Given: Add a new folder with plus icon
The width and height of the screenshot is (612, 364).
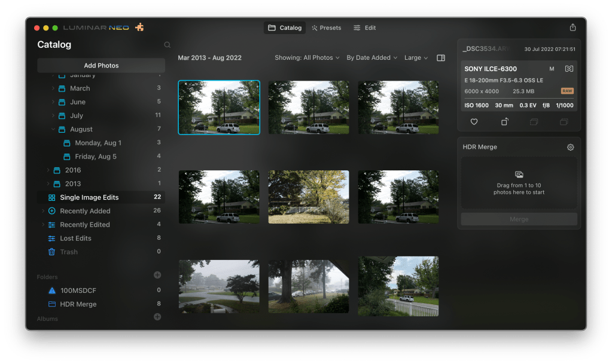Looking at the screenshot, I should [x=157, y=275].
